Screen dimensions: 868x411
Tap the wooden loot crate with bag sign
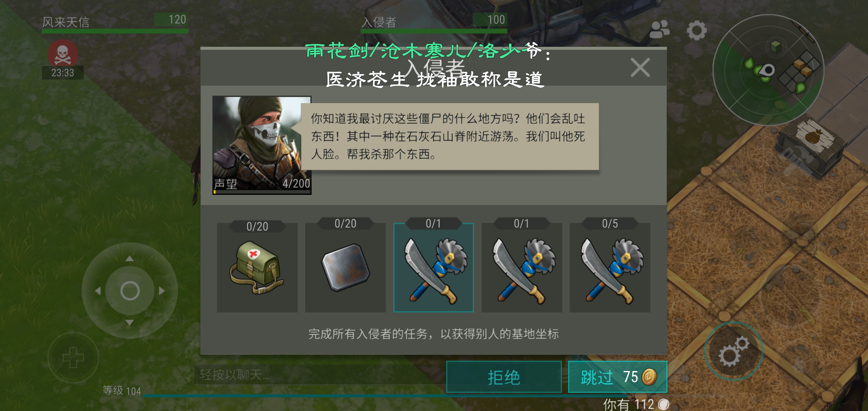(811, 147)
